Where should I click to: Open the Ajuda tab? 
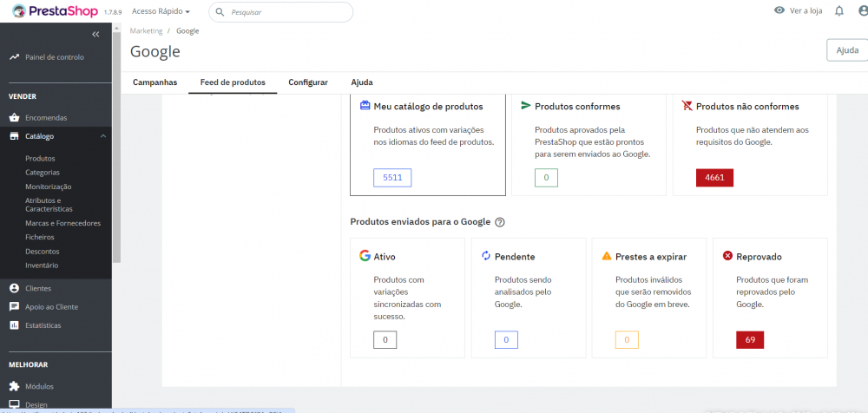[x=362, y=82]
